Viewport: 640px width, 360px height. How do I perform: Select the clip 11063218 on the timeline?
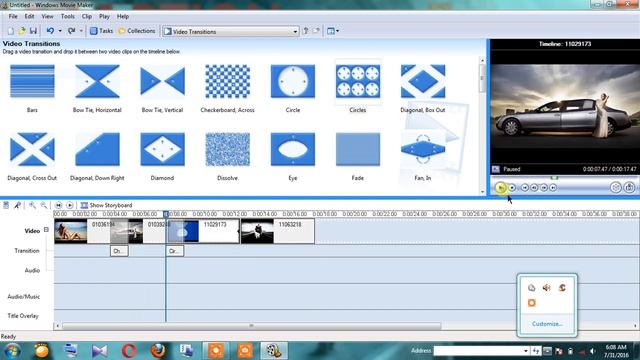(x=278, y=231)
